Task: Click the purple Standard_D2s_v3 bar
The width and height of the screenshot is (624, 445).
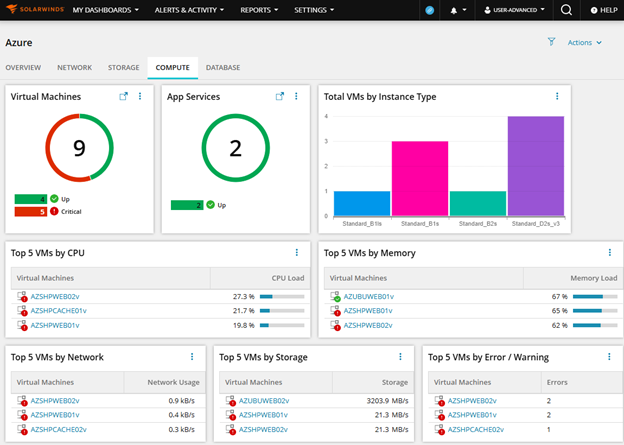Action: [536, 166]
